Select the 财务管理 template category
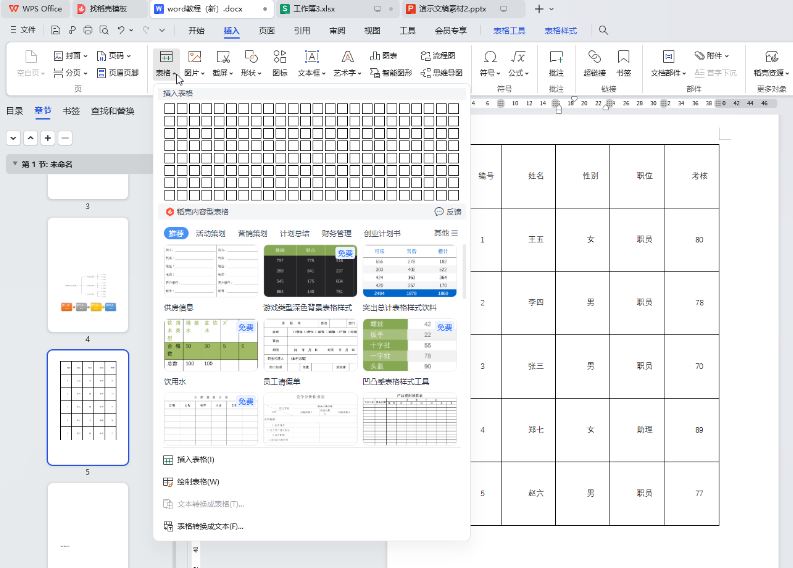The height and width of the screenshot is (568, 793). point(336,233)
